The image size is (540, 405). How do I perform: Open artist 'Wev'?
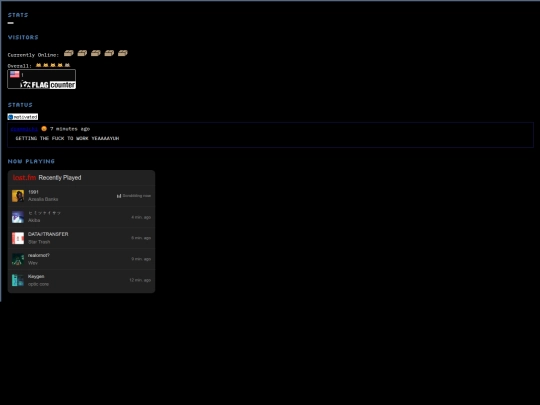click(33, 263)
